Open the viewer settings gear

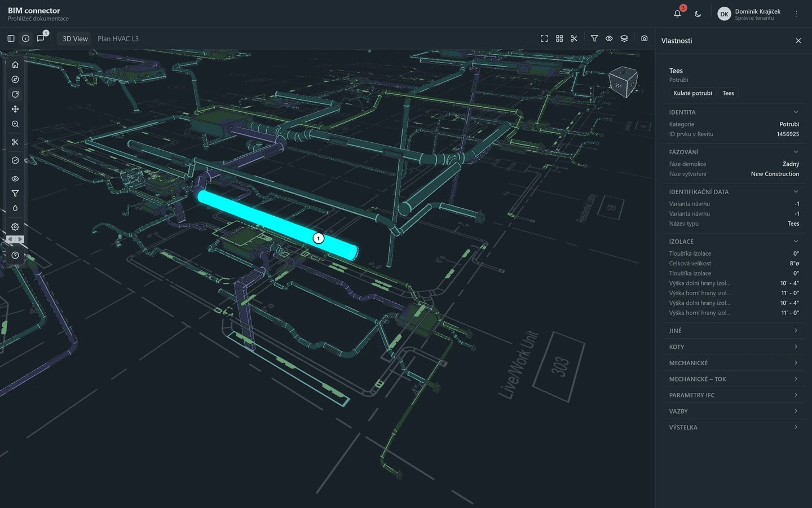[15, 226]
